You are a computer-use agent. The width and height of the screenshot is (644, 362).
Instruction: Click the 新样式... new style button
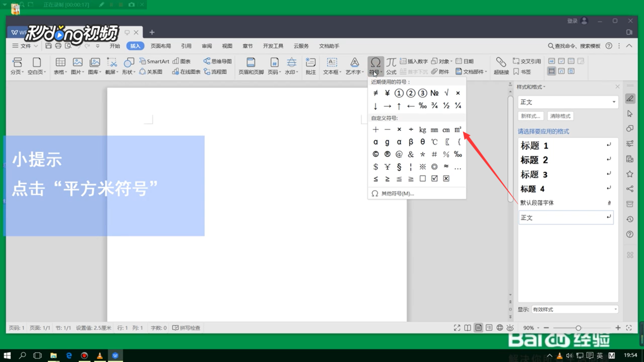pos(531,116)
